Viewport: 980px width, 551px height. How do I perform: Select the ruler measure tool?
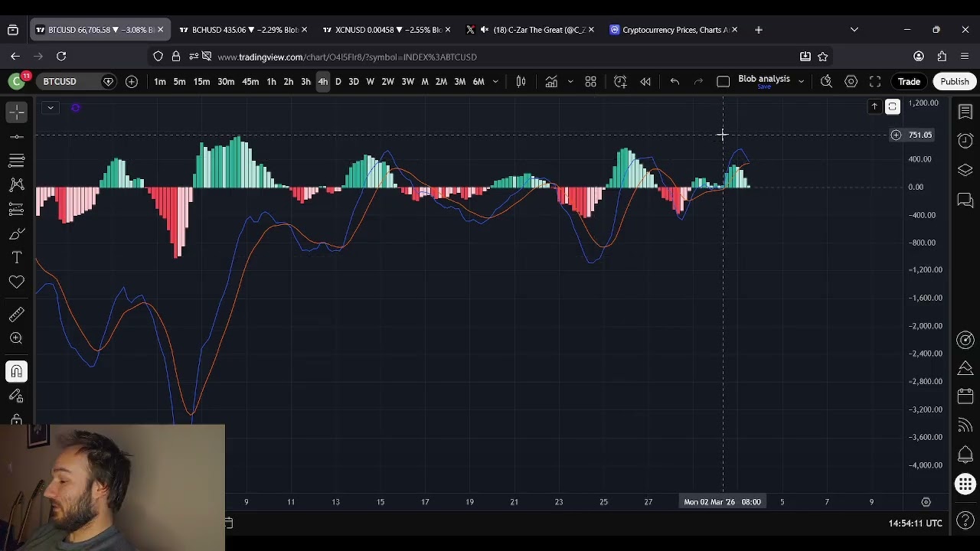[17, 314]
